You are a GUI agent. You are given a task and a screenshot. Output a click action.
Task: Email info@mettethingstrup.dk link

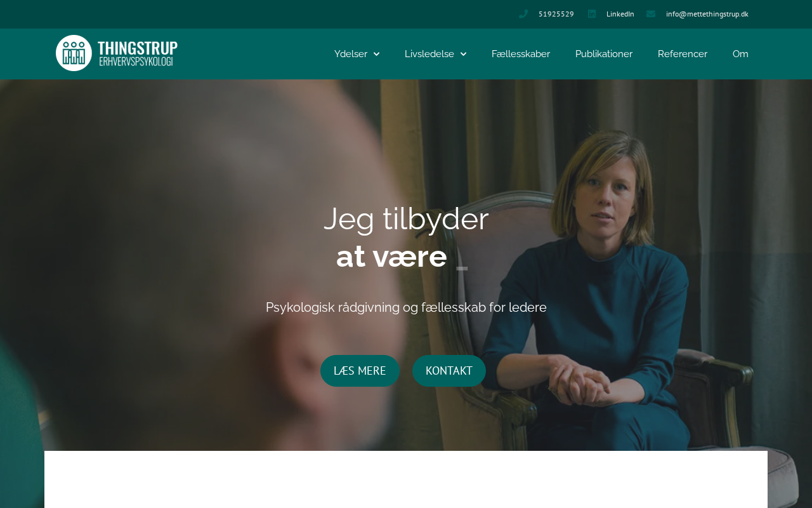tap(707, 14)
